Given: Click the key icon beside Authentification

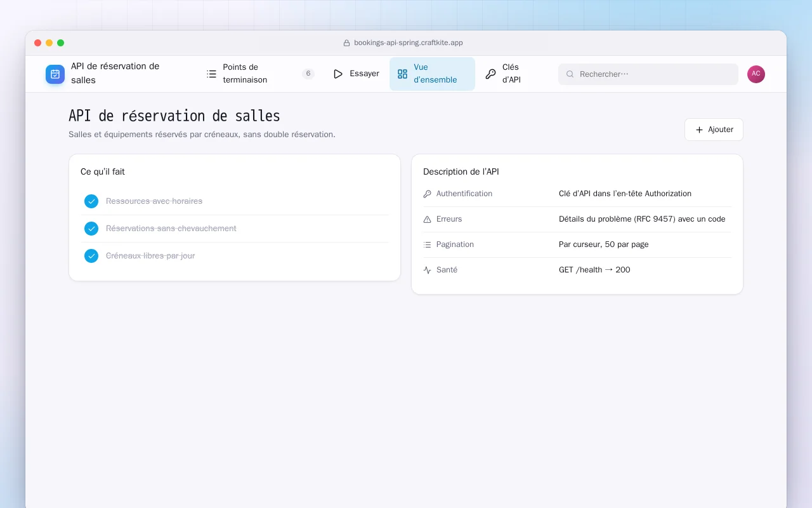Looking at the screenshot, I should coord(427,194).
